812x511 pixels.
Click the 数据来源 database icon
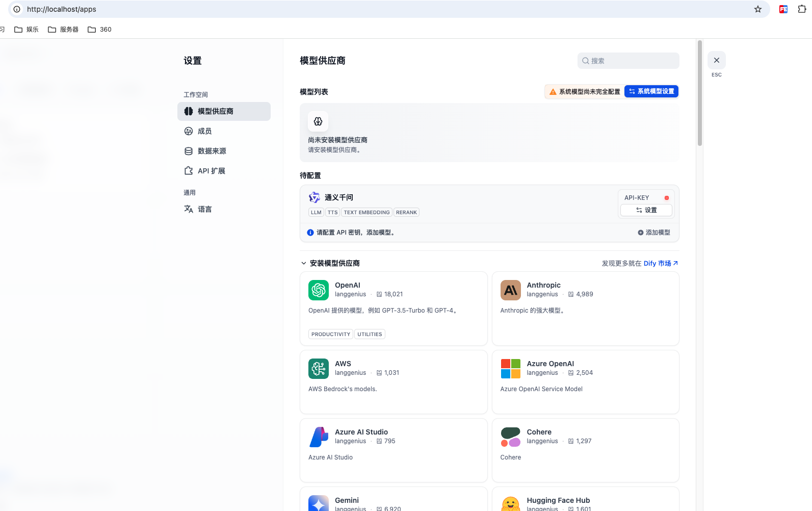[189, 151]
